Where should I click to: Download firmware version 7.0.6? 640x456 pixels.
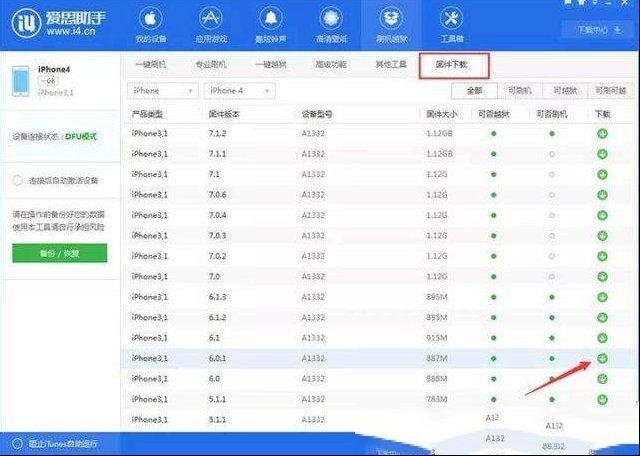pos(602,195)
